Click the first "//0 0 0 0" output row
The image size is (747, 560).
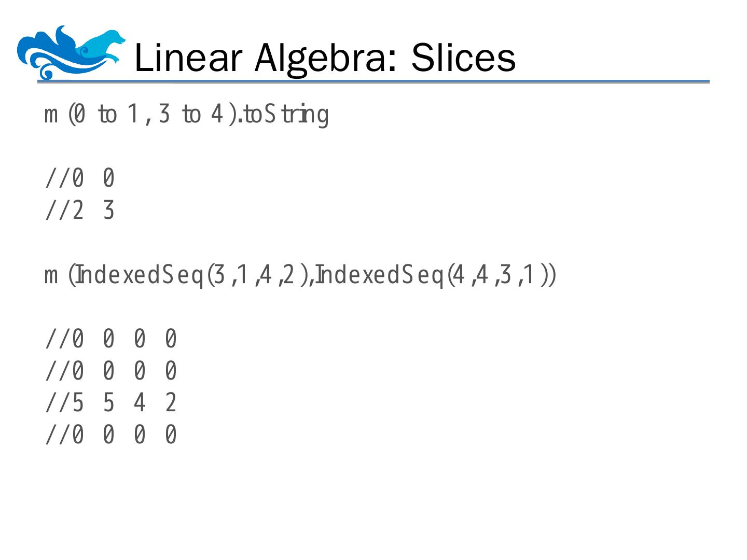[112, 340]
